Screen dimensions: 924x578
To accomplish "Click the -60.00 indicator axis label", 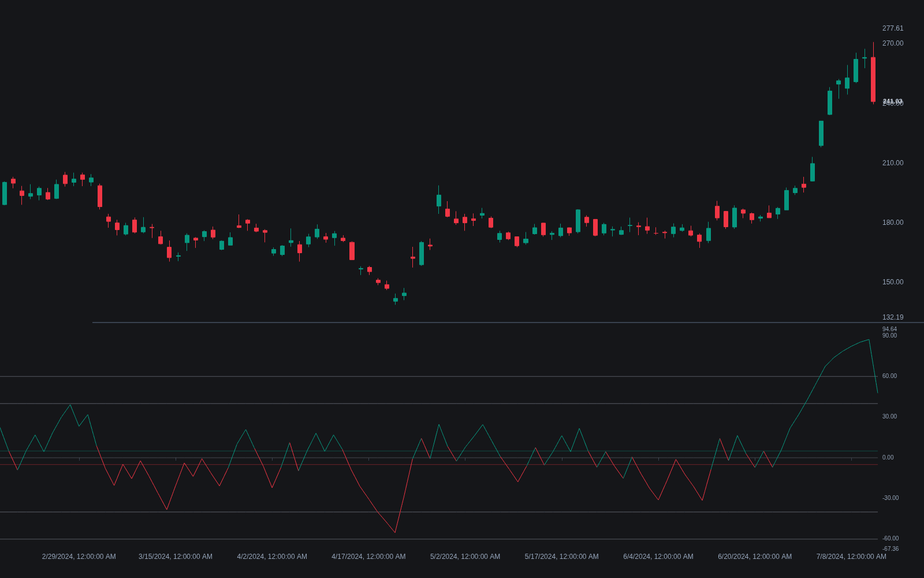I will (891, 539).
